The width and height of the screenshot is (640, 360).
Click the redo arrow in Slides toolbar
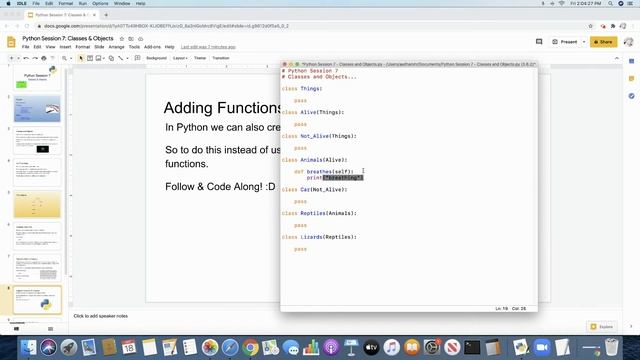pos(35,58)
